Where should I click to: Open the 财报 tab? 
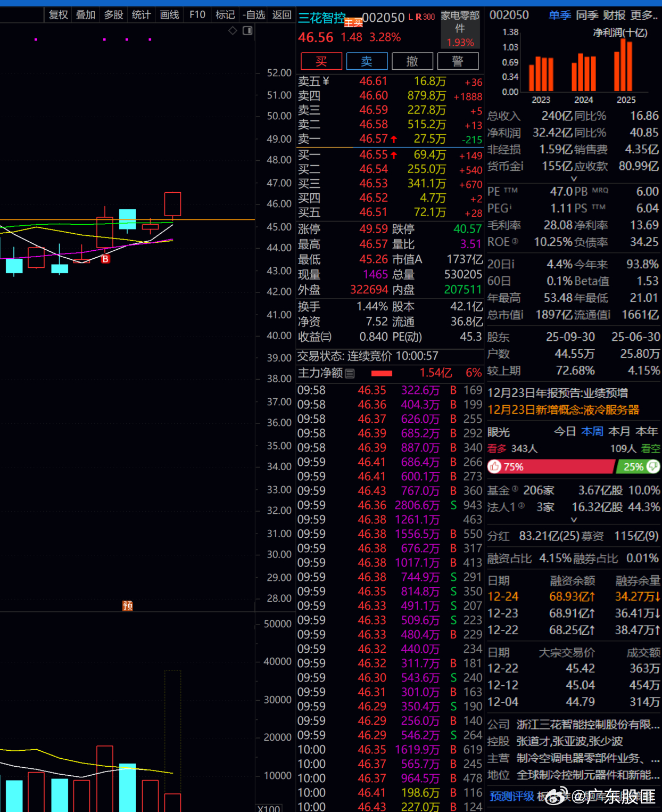[x=614, y=15]
